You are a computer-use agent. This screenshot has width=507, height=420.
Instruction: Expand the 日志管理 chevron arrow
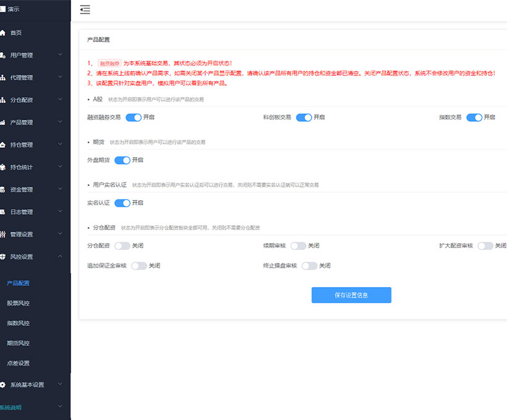(x=60, y=211)
